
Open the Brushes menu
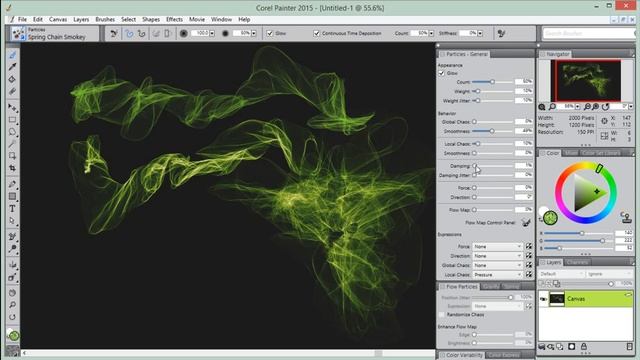coord(105,19)
